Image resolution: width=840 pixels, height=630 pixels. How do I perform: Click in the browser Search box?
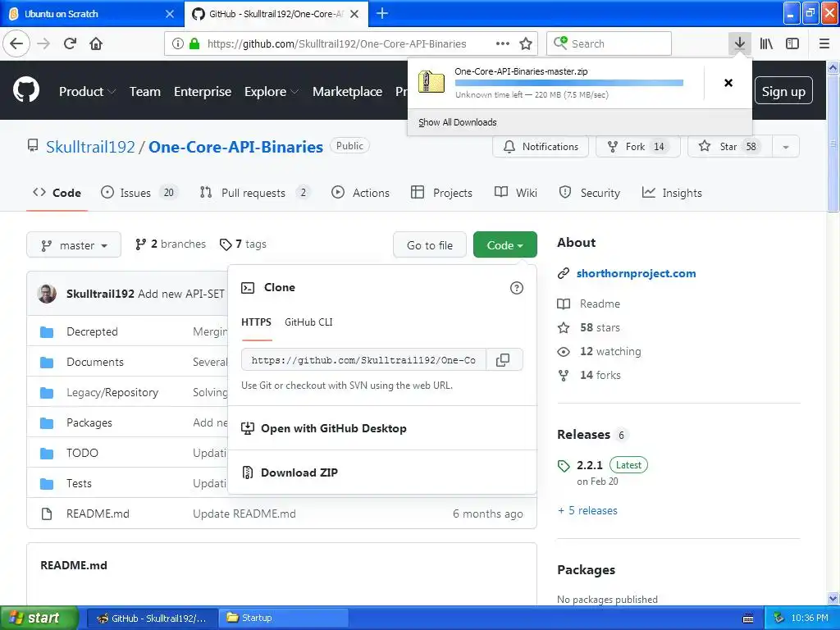click(x=609, y=43)
